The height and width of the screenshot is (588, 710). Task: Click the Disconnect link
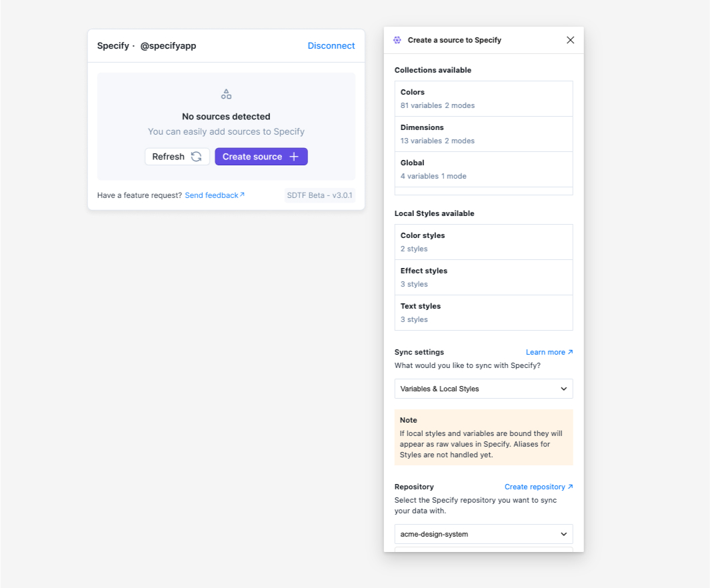click(331, 46)
